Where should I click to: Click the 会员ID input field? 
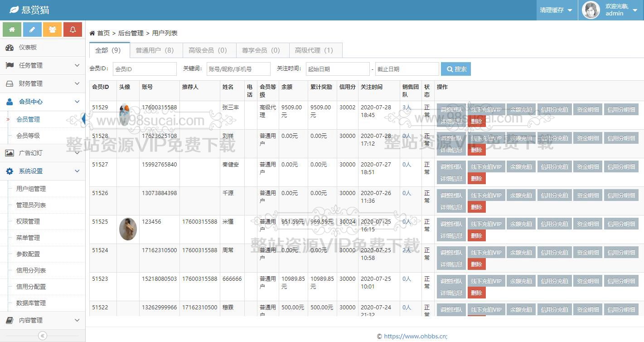tap(145, 68)
